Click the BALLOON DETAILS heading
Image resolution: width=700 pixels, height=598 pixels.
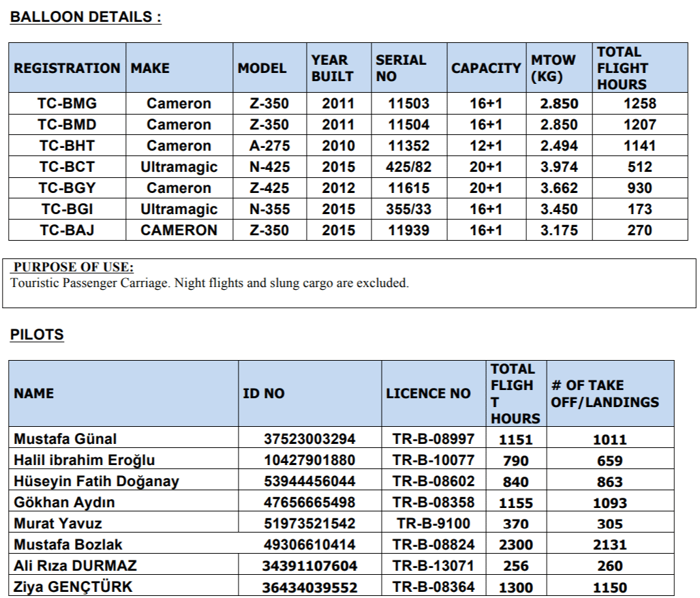coord(85,18)
